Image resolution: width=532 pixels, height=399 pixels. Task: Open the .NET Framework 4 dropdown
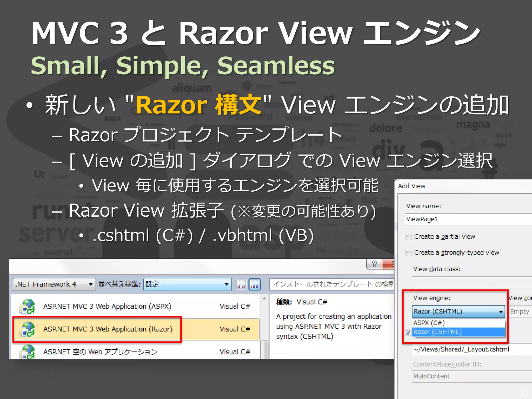point(54,284)
